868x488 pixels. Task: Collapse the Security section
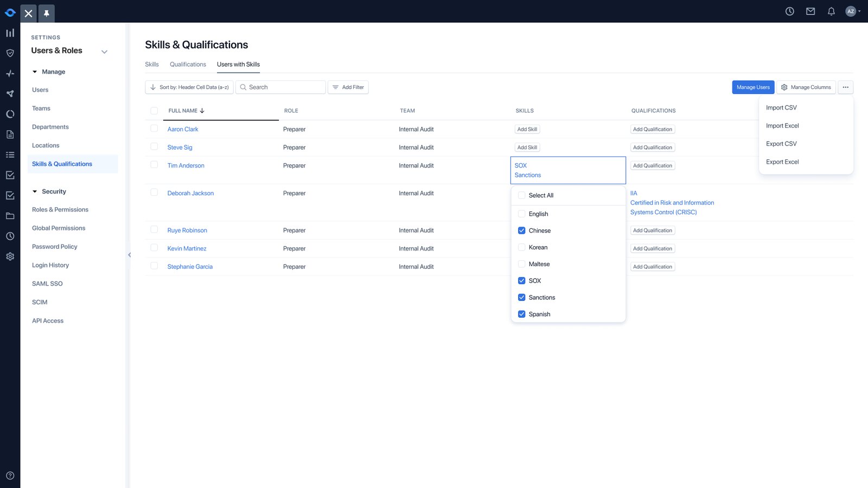tap(35, 191)
